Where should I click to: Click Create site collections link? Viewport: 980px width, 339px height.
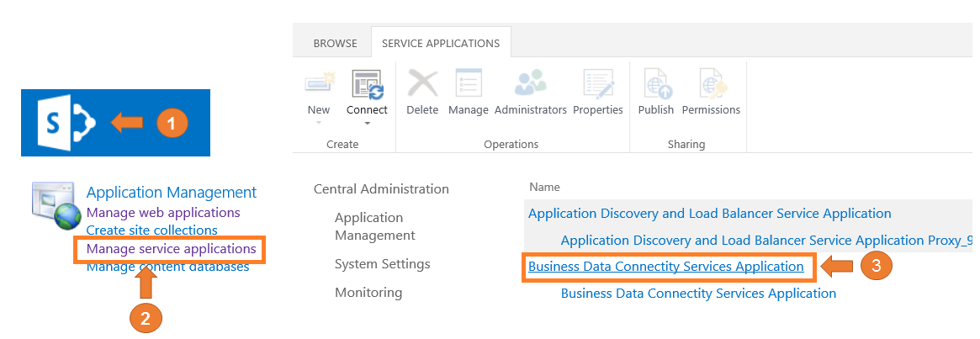[151, 230]
